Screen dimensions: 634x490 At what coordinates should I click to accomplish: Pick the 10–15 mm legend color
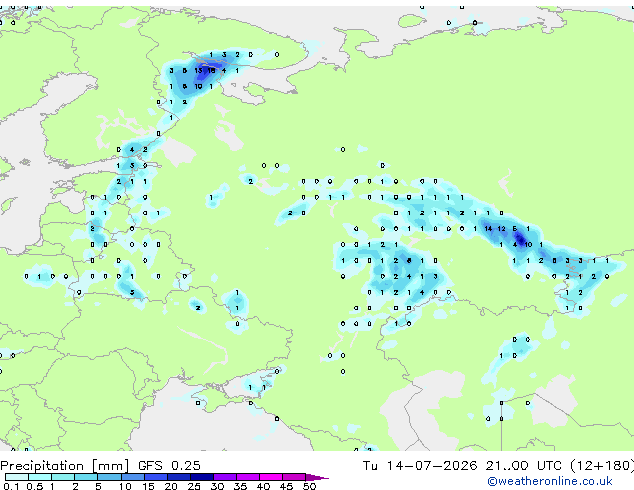(132, 477)
